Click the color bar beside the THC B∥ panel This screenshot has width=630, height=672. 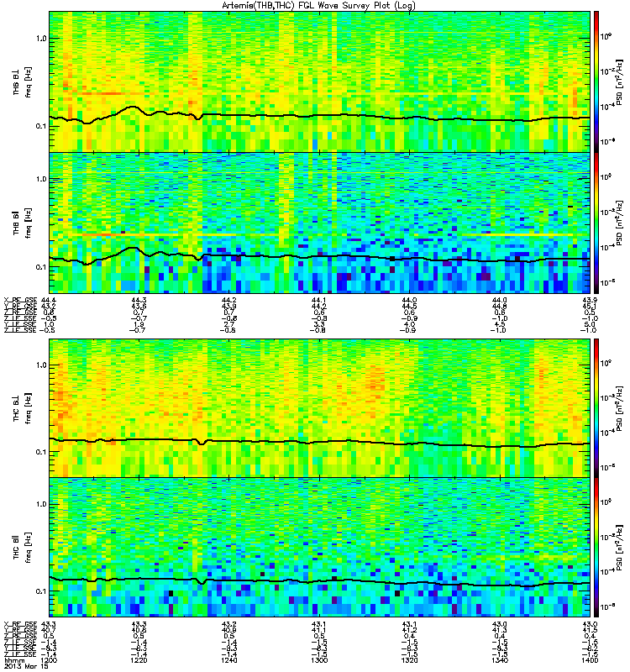[596, 548]
